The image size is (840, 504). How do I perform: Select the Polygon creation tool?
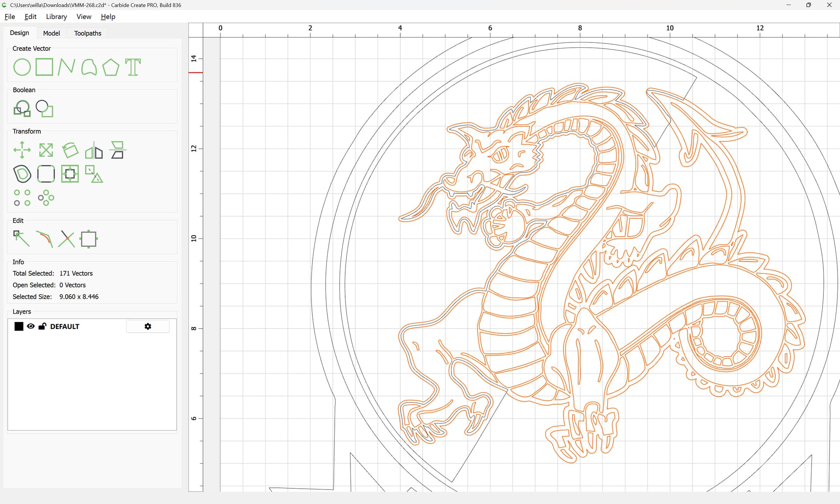click(111, 67)
